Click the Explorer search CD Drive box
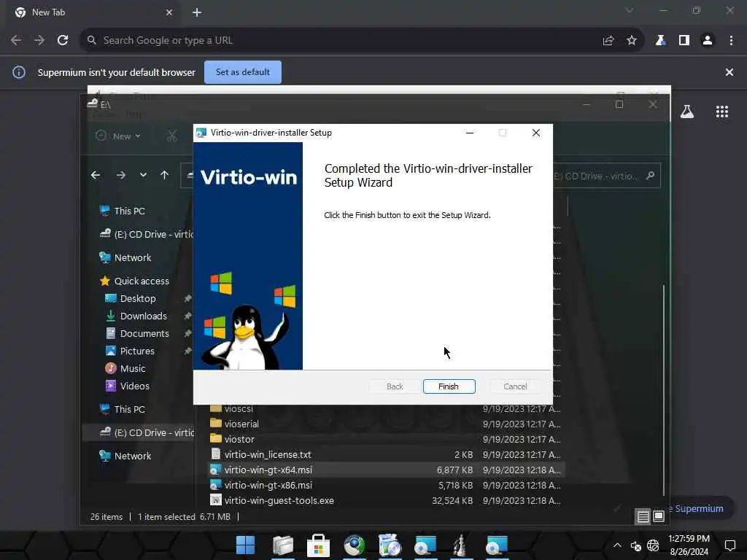The width and height of the screenshot is (747, 560). tap(606, 176)
